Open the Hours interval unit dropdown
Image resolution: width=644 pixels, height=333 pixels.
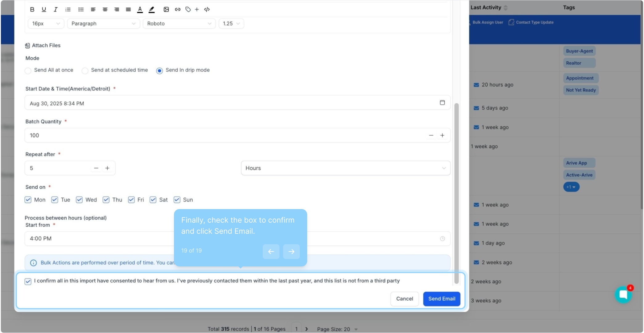[345, 168]
